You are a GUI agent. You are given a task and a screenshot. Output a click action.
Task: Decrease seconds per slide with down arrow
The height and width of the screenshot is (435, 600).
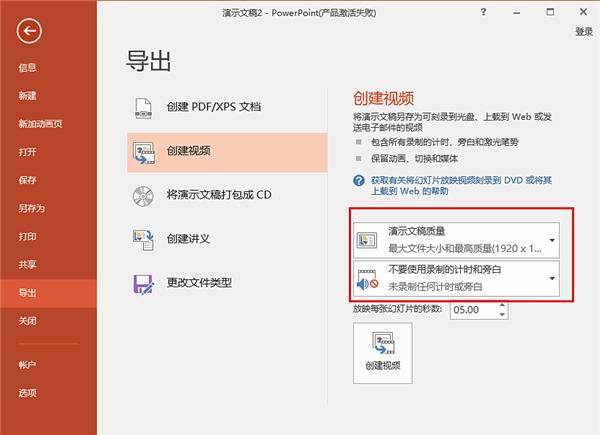click(x=502, y=314)
